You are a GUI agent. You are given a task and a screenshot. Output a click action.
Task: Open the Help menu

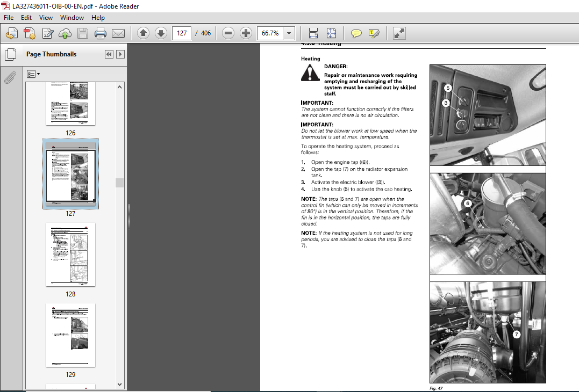[x=98, y=18]
